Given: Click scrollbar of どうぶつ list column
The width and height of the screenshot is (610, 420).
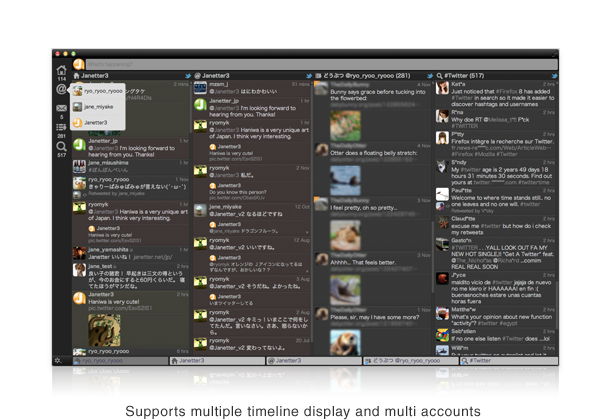Looking at the screenshot, I should click(x=433, y=257).
